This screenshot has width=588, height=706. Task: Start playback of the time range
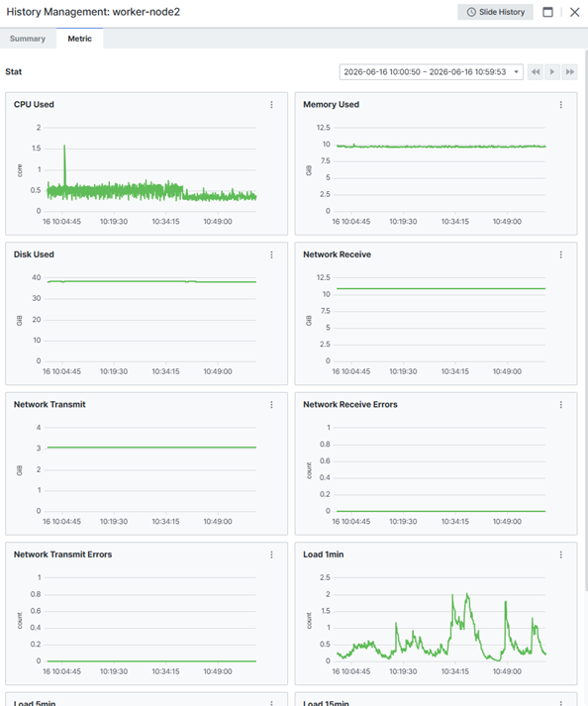click(552, 72)
